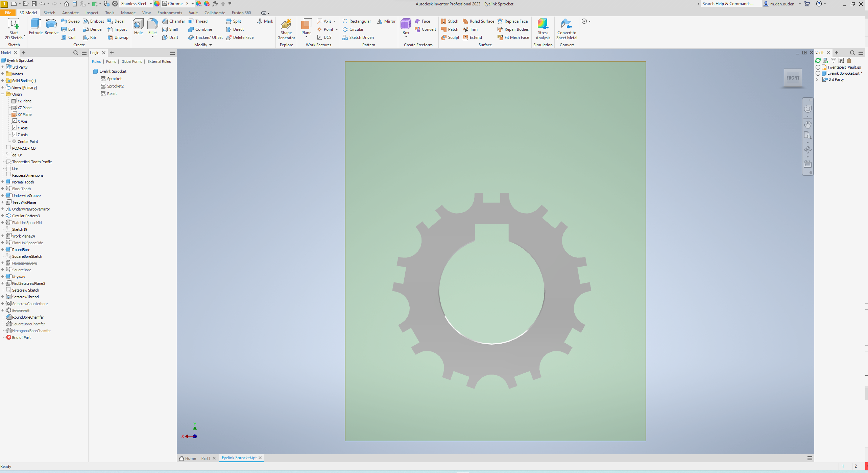This screenshot has width=868, height=473.
Task: Click Convert to Sheet Metal
Action: coord(566,29)
